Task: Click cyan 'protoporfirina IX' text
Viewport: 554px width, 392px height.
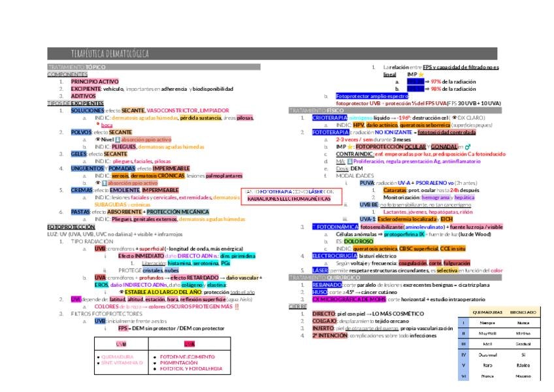Action: coord(404,234)
